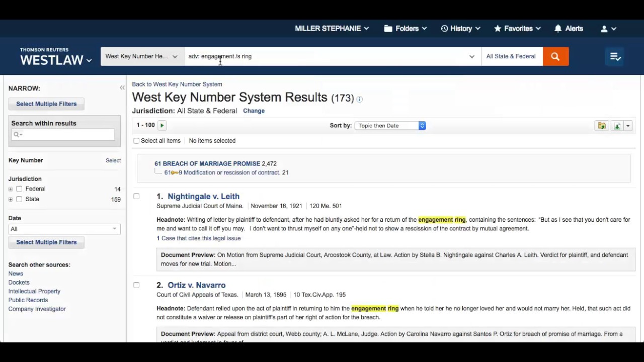
Task: Select checkbox for Nightingale v. Leith
Action: click(x=136, y=196)
